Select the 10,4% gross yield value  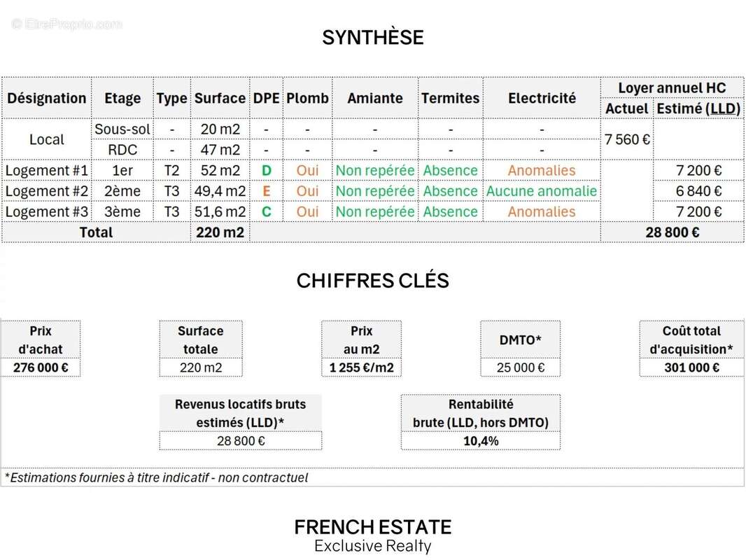coord(481,441)
